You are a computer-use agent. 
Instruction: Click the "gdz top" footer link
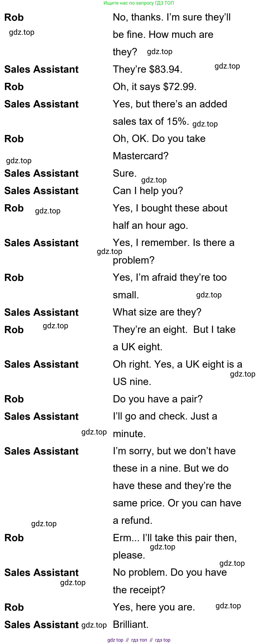[115, 640]
